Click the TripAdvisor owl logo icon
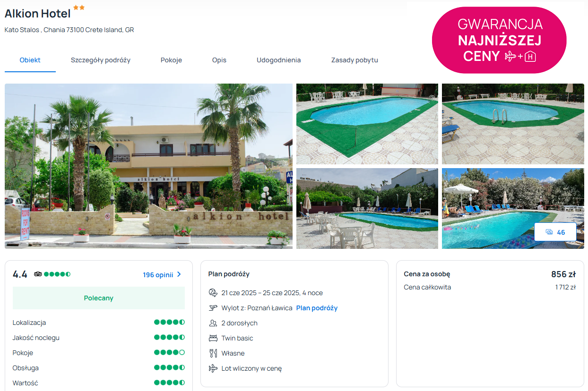The width and height of the screenshot is (588, 391). pos(38,274)
